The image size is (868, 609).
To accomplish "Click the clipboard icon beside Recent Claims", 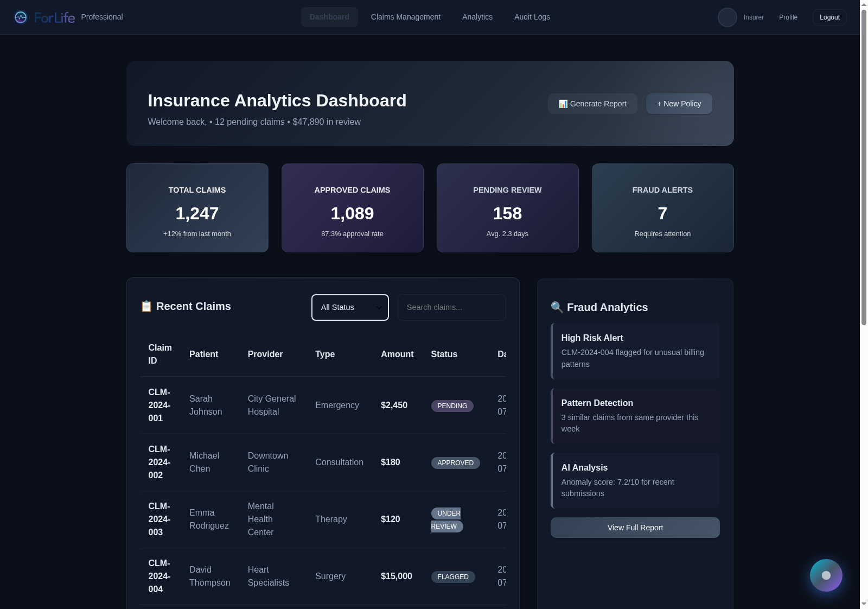I will 146,307.
